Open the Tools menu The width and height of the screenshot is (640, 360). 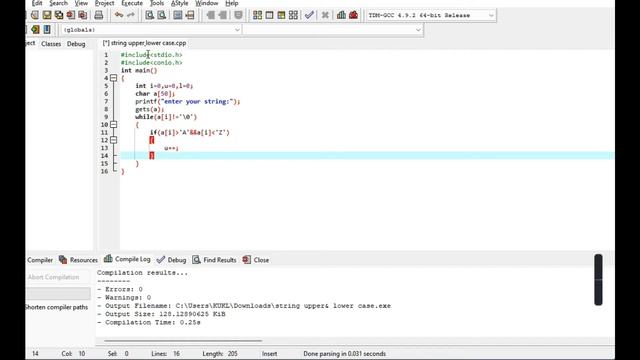[x=157, y=3]
